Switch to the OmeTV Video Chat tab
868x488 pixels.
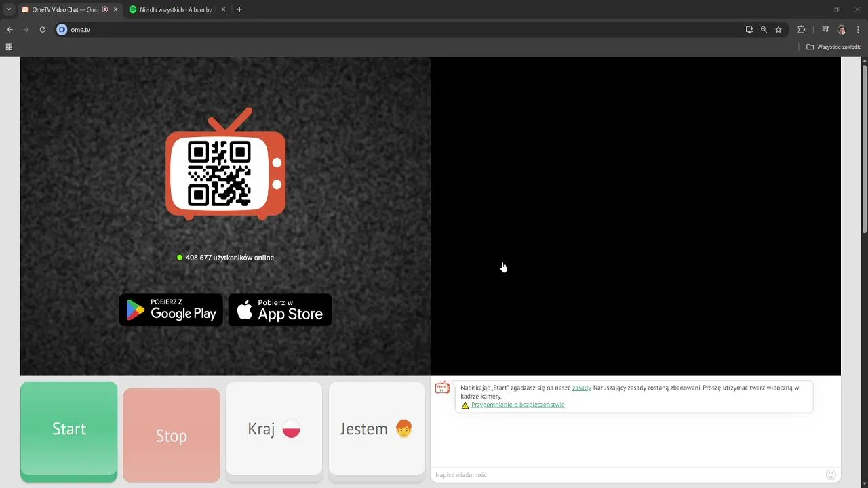pos(63,9)
